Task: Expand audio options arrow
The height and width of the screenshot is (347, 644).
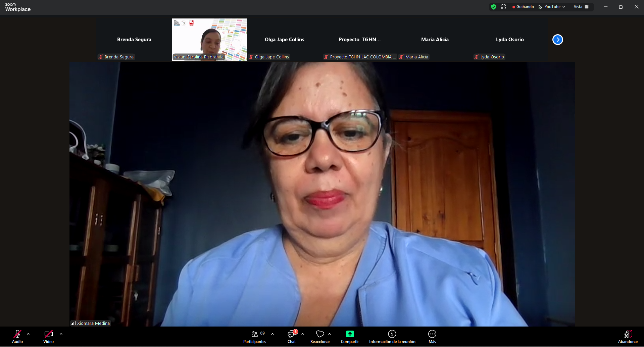Action: point(28,334)
